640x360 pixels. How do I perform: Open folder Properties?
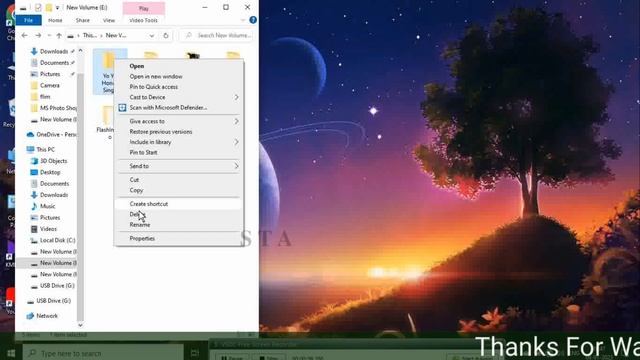(142, 238)
